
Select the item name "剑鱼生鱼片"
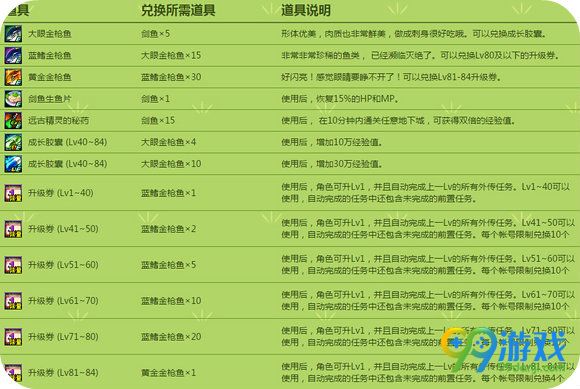[50, 99]
